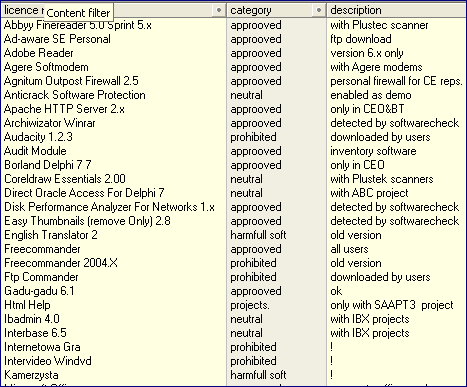The height and width of the screenshot is (387, 467).
Task: Click description 'with Plustec scanner'
Action: (379, 25)
